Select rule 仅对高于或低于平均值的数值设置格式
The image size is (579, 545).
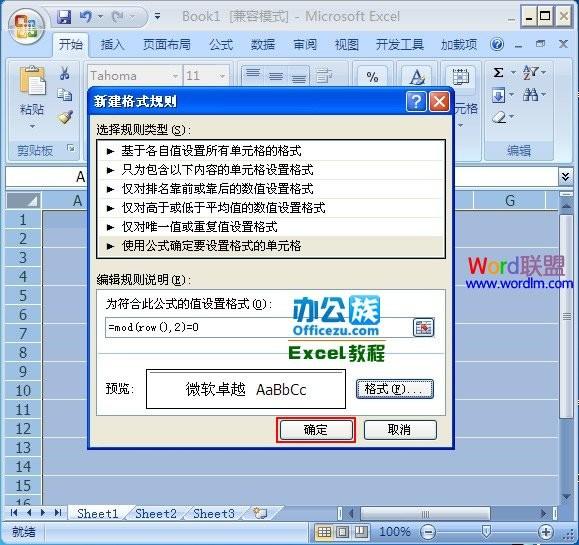tap(271, 208)
